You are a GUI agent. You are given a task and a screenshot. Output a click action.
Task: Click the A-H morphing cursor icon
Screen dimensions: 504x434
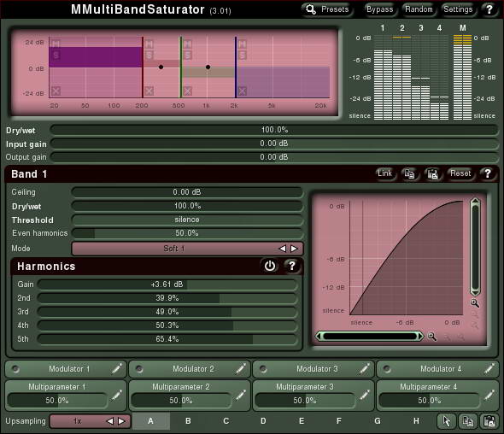pyautogui.click(x=447, y=421)
